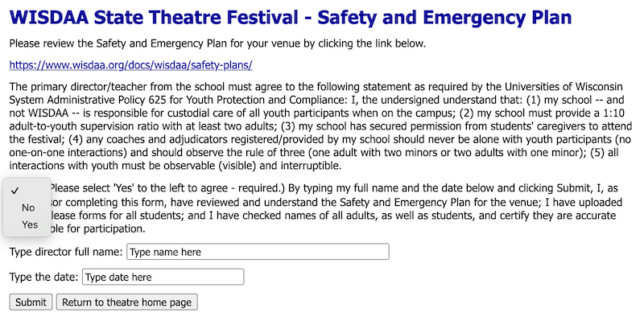
Task: Open the wisdaa.org safety-plans link
Action: point(130,65)
